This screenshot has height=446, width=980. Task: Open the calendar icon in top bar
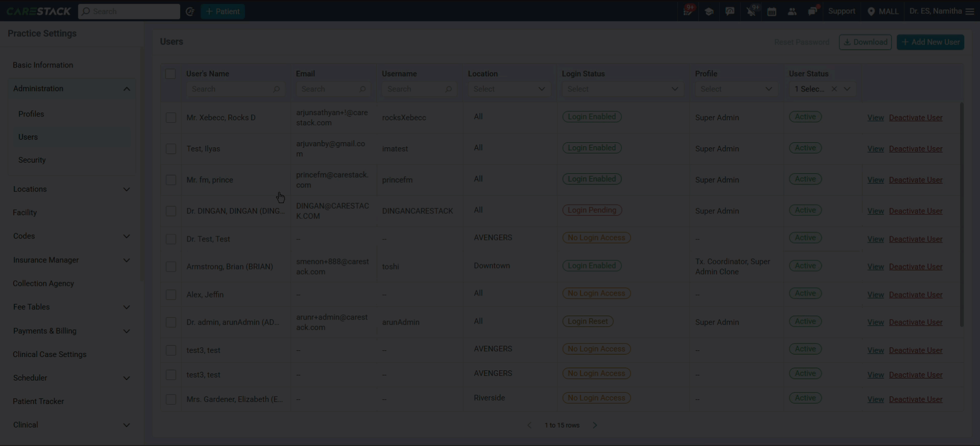coord(772,11)
